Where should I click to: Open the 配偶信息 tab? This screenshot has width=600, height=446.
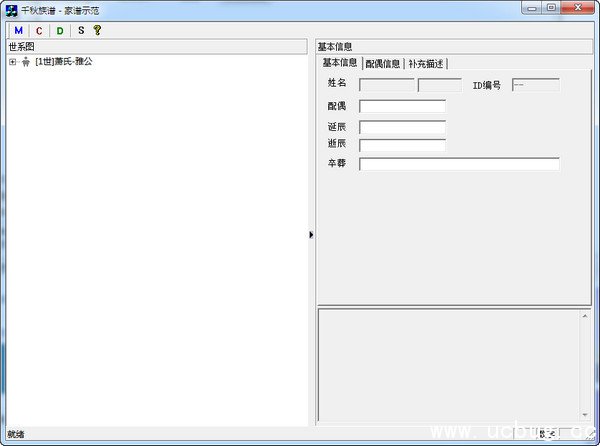(x=382, y=63)
